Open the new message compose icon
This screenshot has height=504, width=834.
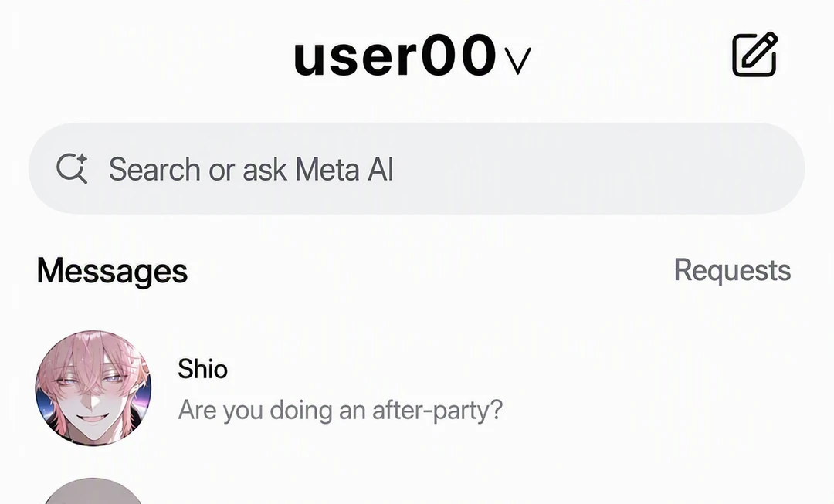tap(754, 55)
